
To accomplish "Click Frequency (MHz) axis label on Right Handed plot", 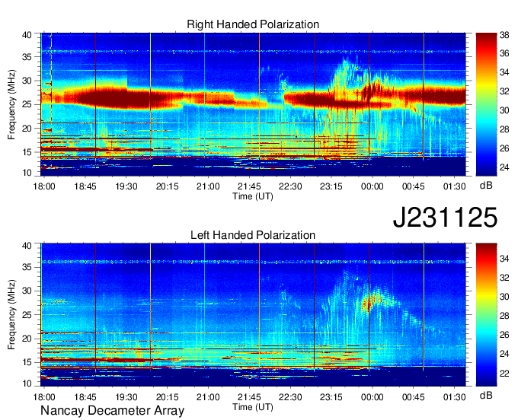I will 11,104.
